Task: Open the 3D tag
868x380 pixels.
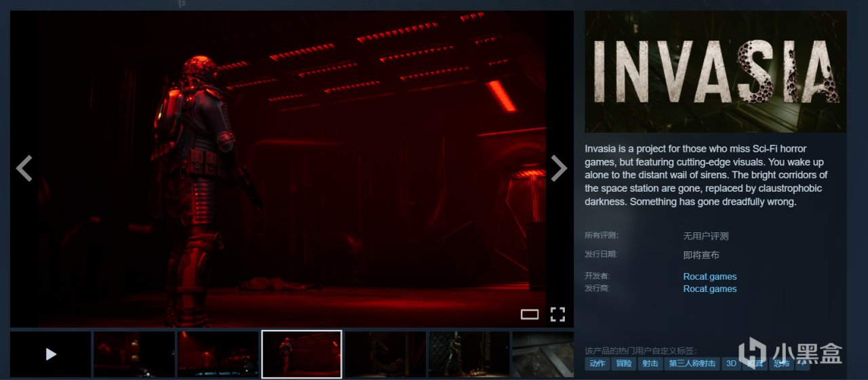Action: pyautogui.click(x=731, y=364)
